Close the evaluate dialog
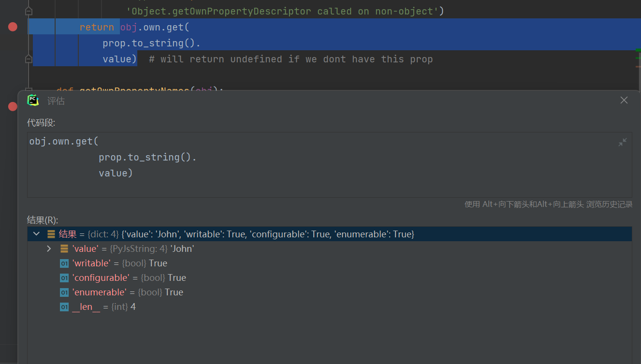Viewport: 641px width, 364px height. pyautogui.click(x=624, y=100)
